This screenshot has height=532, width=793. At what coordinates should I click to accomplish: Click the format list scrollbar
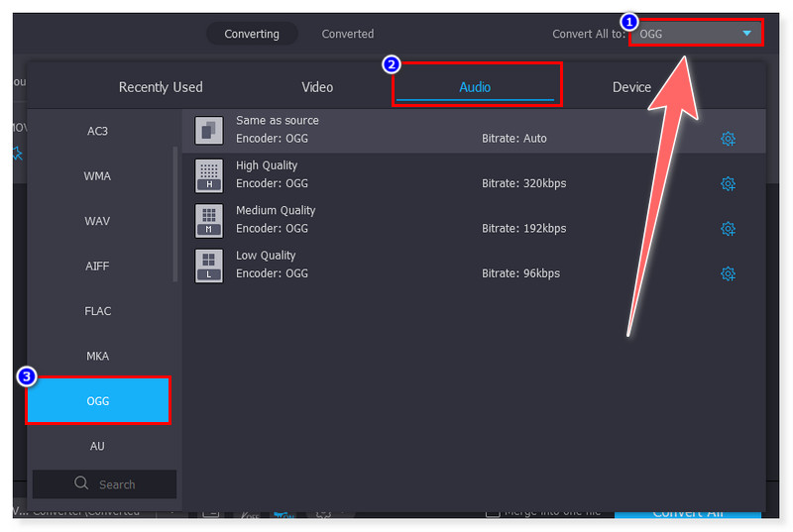click(176, 213)
